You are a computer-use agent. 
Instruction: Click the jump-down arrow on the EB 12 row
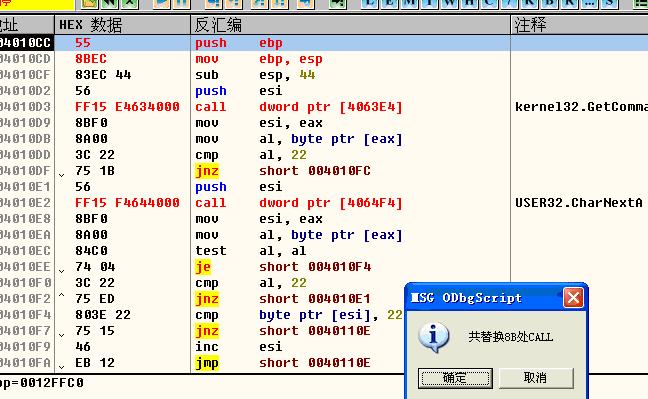click(62, 367)
